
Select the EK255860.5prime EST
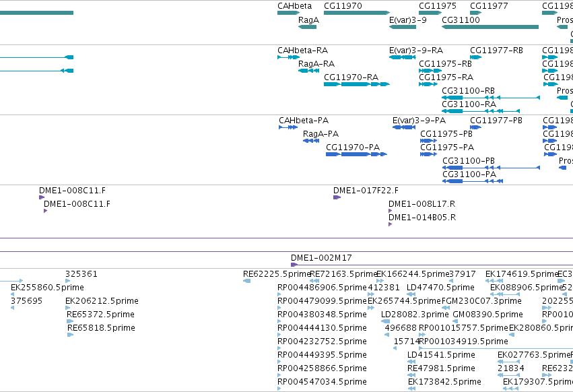click(x=12, y=294)
